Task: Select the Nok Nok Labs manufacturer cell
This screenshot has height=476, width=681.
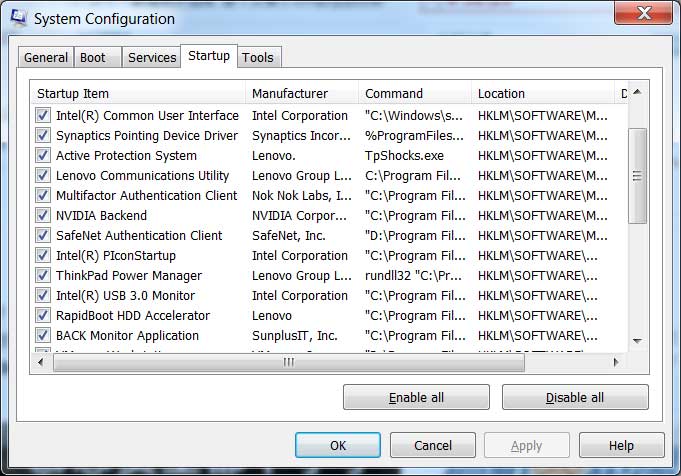Action: pos(302,195)
